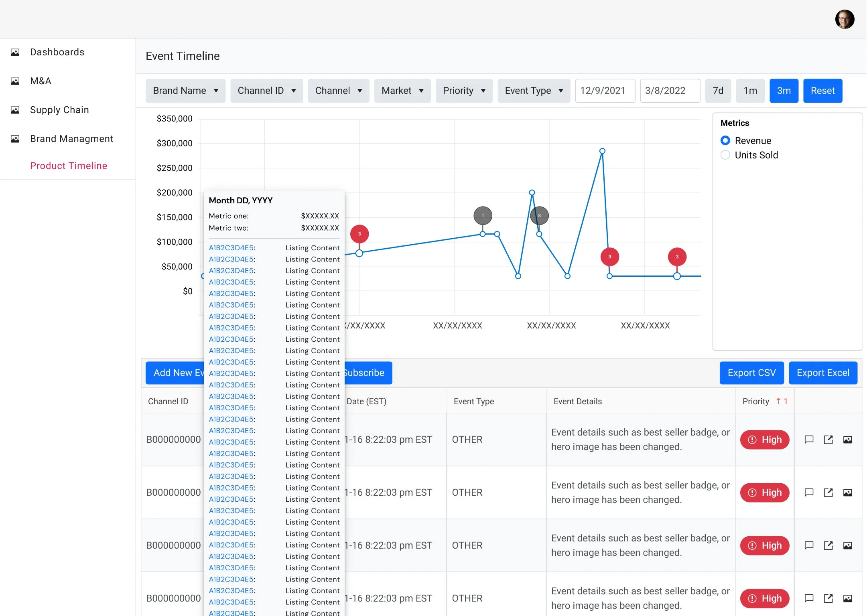The image size is (867, 616).
Task: Click the Export CSV button
Action: pos(751,373)
